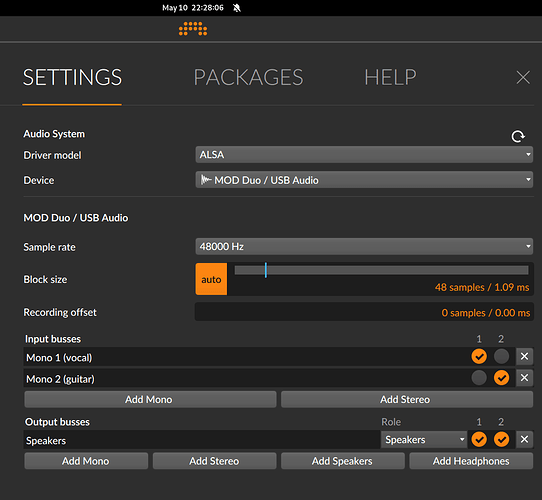
Task: Click the muted notification bell icon
Action: pos(237,8)
